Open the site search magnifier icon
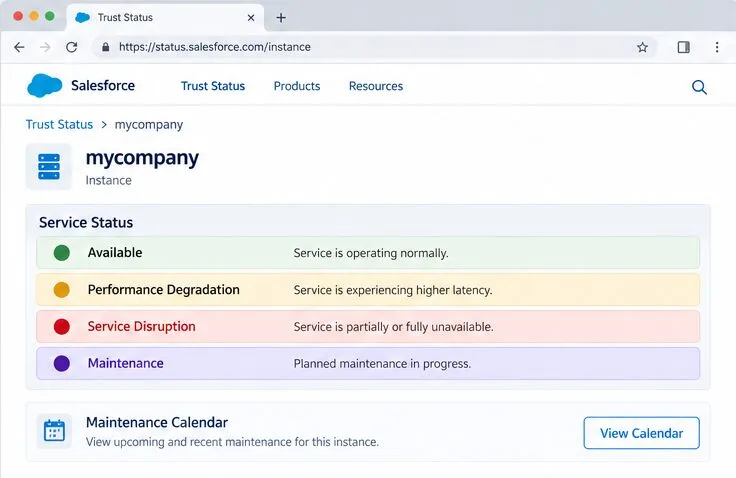The image size is (736, 478). pos(699,87)
